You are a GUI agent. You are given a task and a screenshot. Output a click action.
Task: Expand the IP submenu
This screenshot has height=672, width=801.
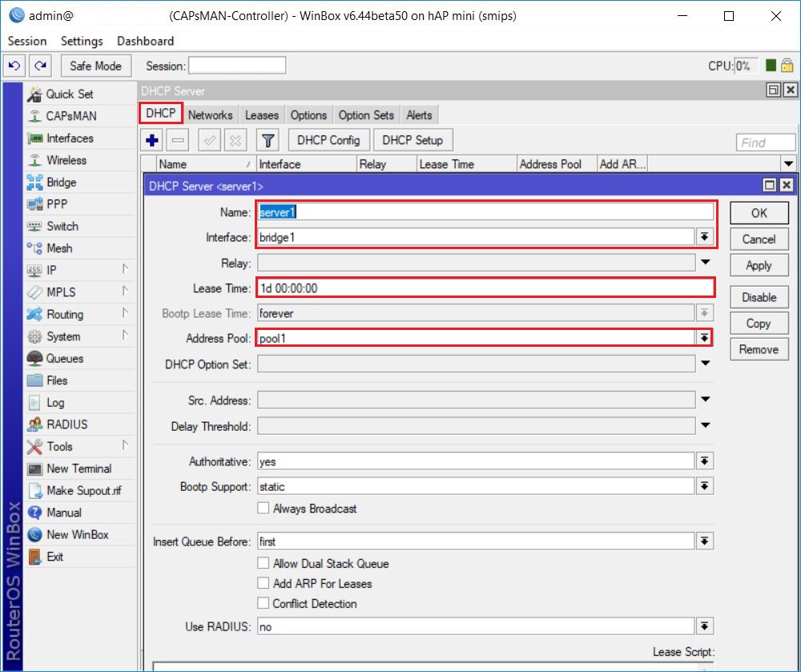(125, 269)
